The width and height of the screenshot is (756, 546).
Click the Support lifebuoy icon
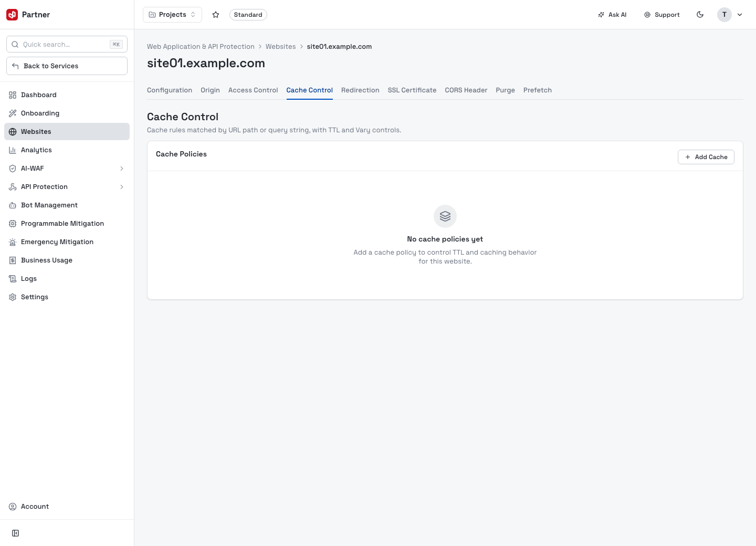pyautogui.click(x=647, y=15)
